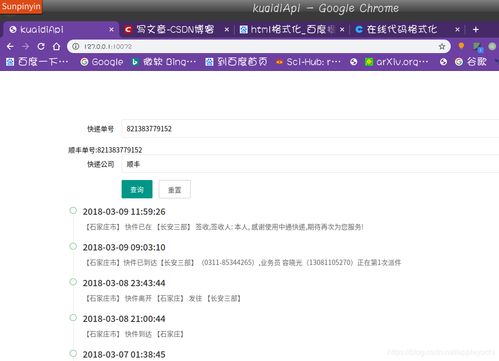Viewport: 499px width, 361px height.
Task: Close the html格式化 tab
Action: coord(342,30)
